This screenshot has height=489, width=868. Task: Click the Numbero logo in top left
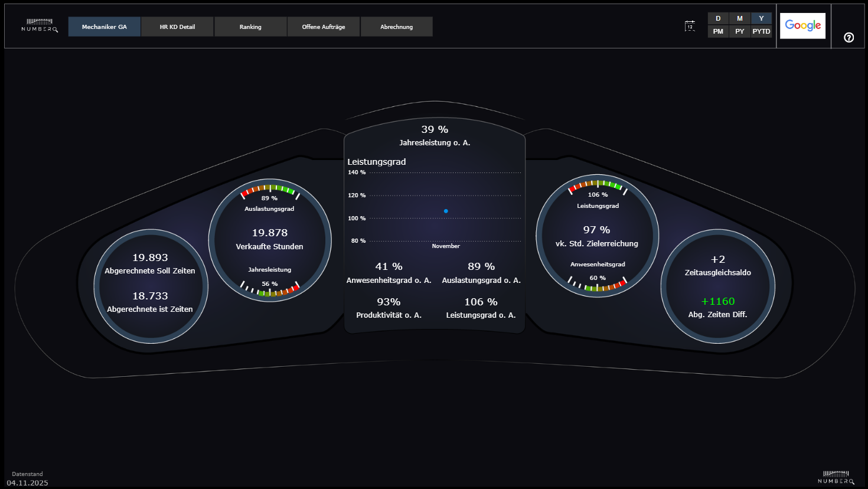pyautogui.click(x=40, y=25)
